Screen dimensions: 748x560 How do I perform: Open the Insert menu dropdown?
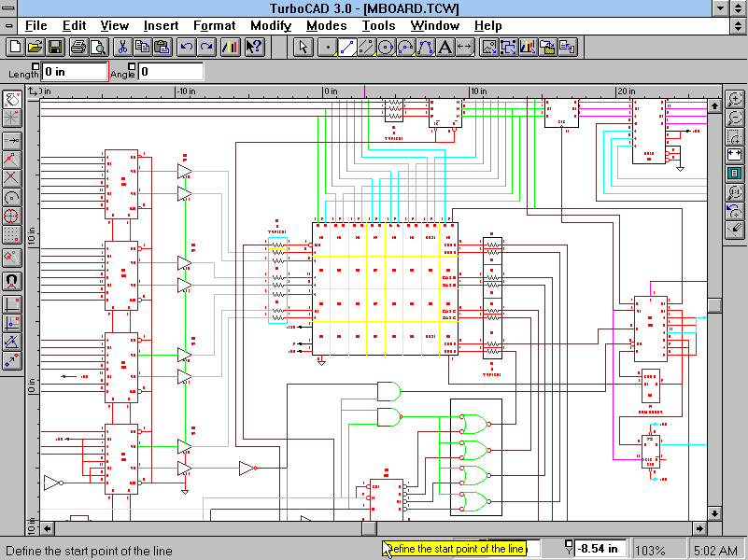[x=161, y=25]
